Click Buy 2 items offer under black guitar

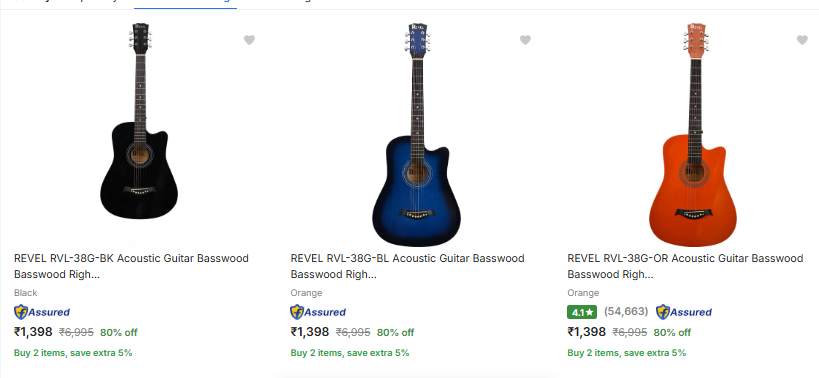pyautogui.click(x=73, y=353)
